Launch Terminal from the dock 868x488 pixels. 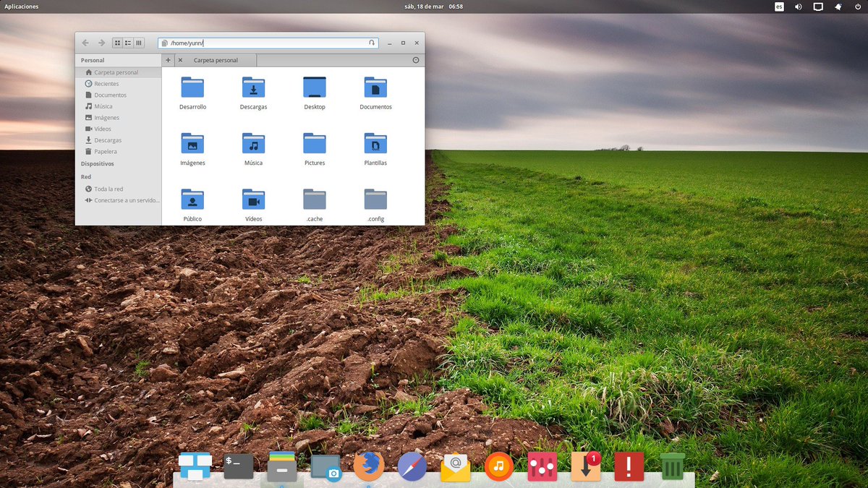point(239,466)
